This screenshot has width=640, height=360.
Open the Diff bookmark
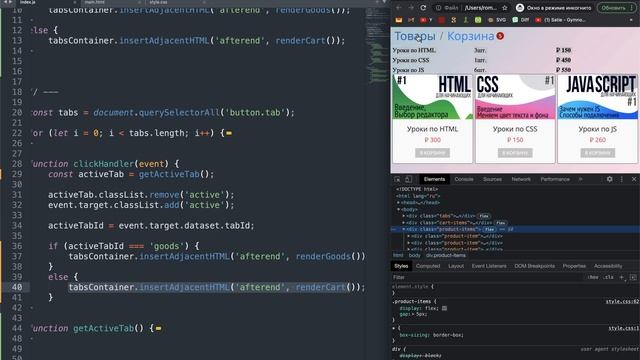click(521, 20)
